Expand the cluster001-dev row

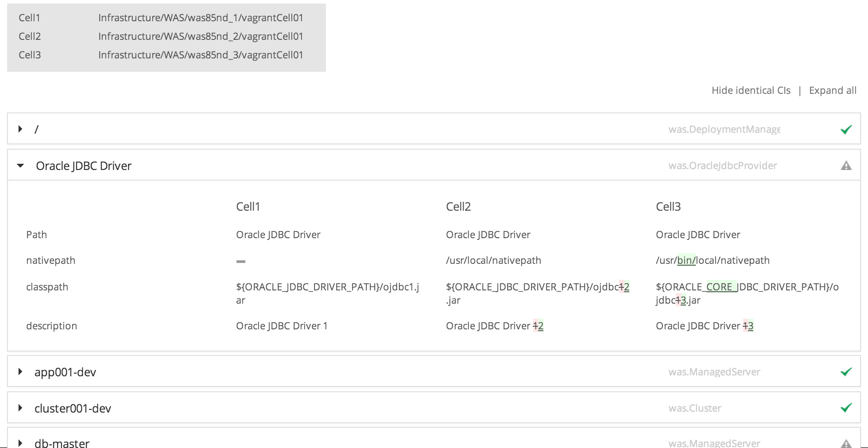click(x=20, y=408)
